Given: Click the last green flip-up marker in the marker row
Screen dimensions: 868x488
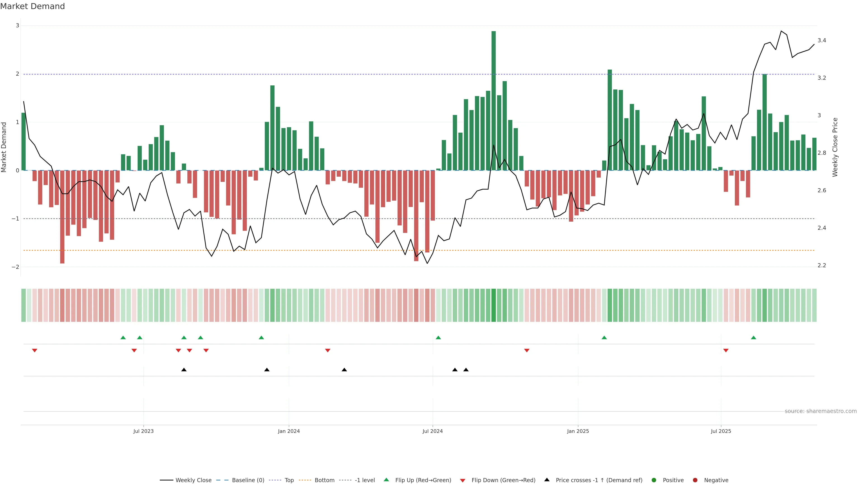Looking at the screenshot, I should [x=753, y=338].
